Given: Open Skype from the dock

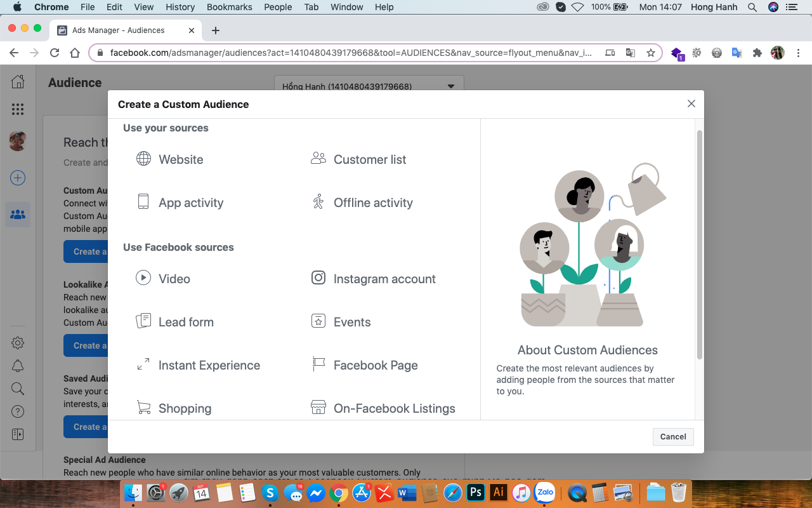Looking at the screenshot, I should pos(270,493).
